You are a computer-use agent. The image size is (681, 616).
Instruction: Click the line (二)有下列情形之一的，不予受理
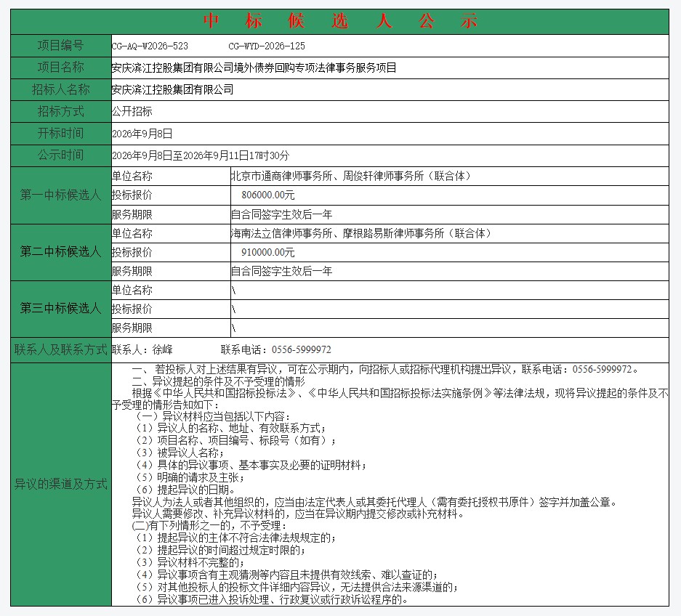point(209,526)
